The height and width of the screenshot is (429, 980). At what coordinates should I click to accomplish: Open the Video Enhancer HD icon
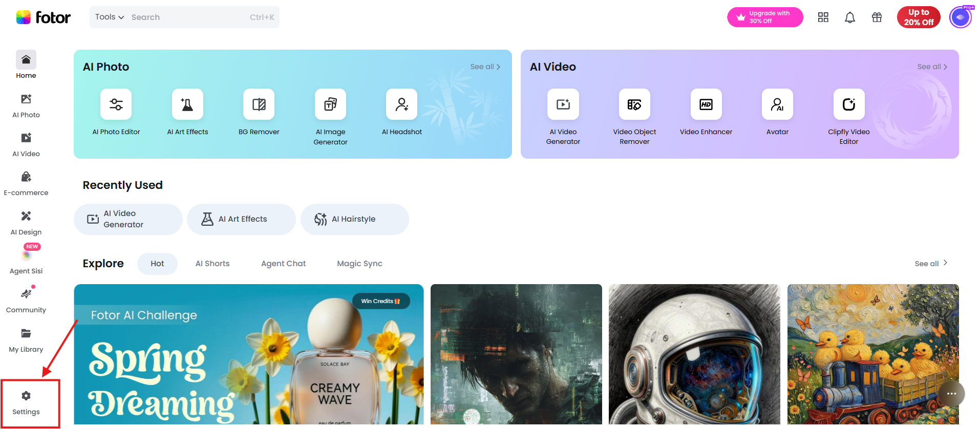pos(706,104)
